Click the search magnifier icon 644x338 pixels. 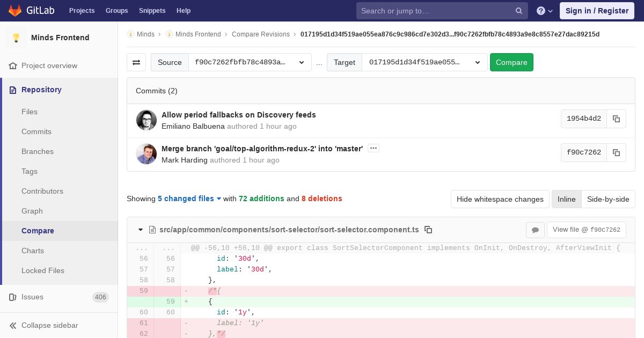519,11
